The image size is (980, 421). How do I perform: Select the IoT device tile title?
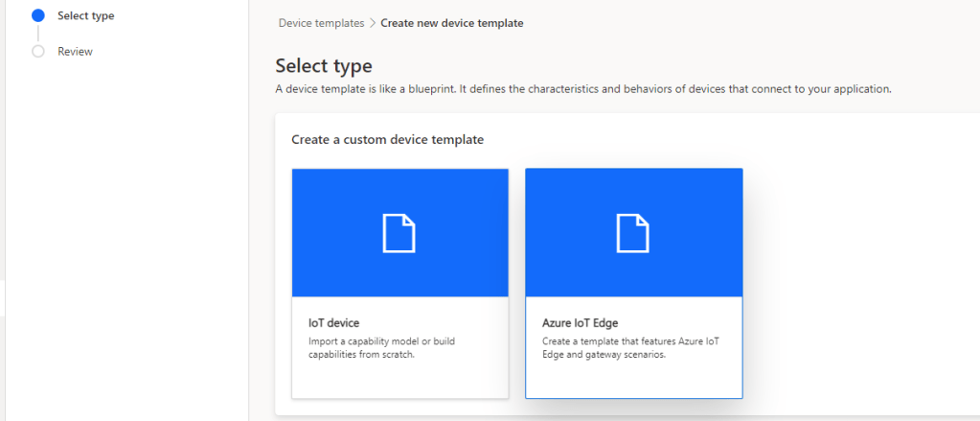[333, 323]
